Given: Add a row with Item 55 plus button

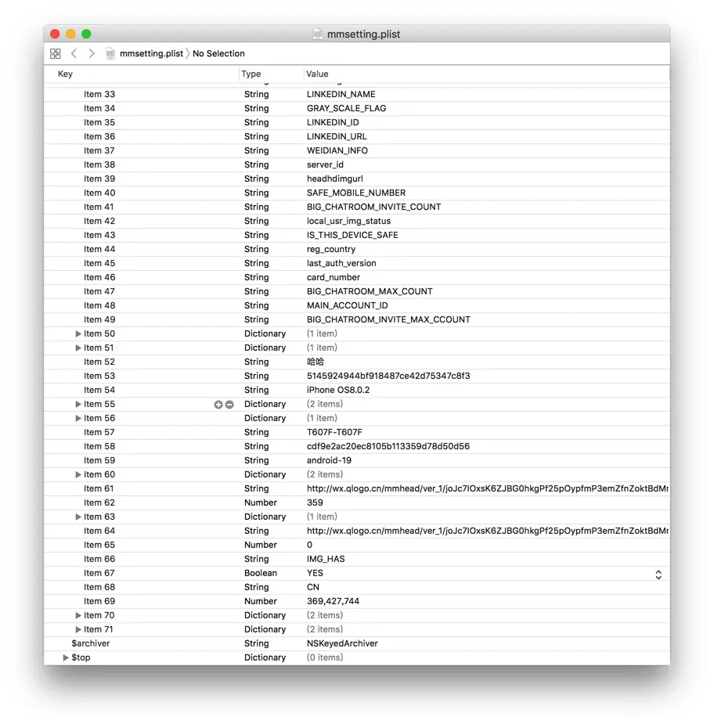Looking at the screenshot, I should point(218,405).
